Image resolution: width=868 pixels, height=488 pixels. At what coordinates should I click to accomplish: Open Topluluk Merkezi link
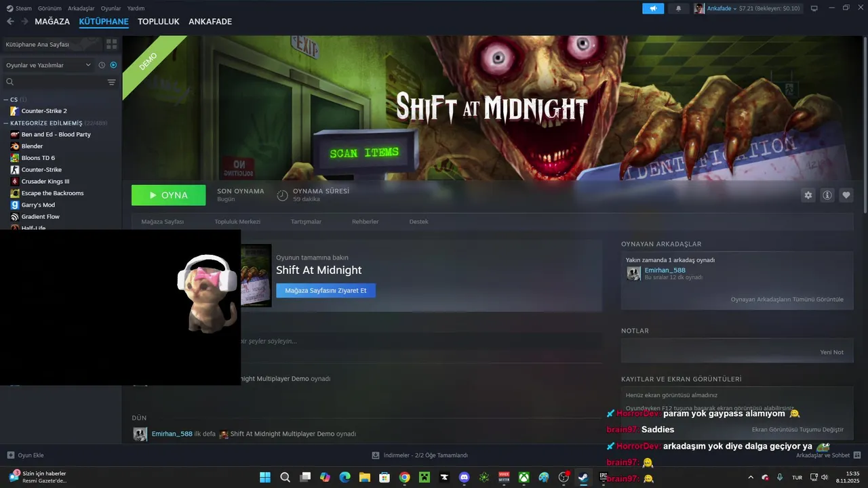(x=237, y=222)
